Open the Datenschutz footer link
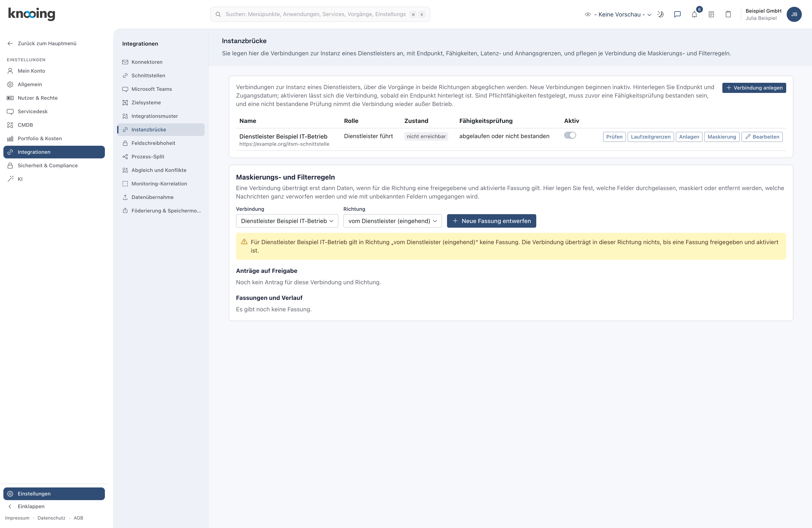 [51, 518]
